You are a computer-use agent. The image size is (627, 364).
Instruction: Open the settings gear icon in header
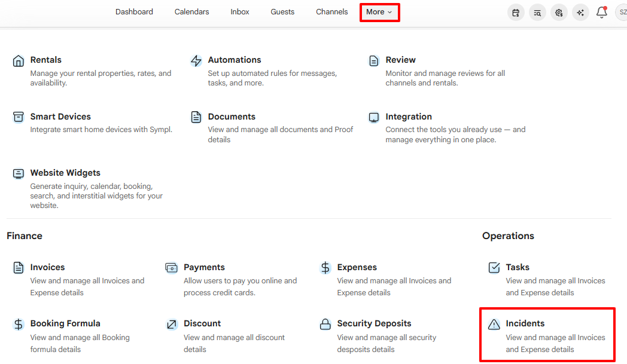click(559, 13)
